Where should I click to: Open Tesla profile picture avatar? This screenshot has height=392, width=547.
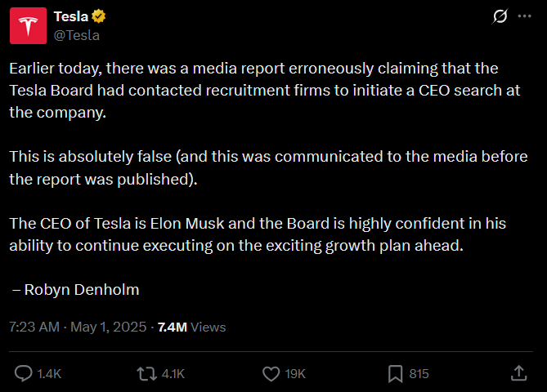pyautogui.click(x=28, y=26)
